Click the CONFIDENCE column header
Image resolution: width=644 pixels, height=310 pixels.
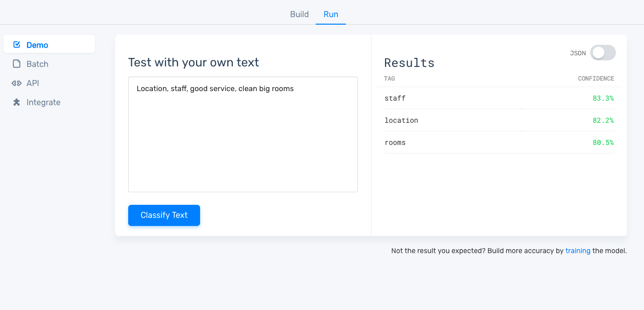point(596,79)
